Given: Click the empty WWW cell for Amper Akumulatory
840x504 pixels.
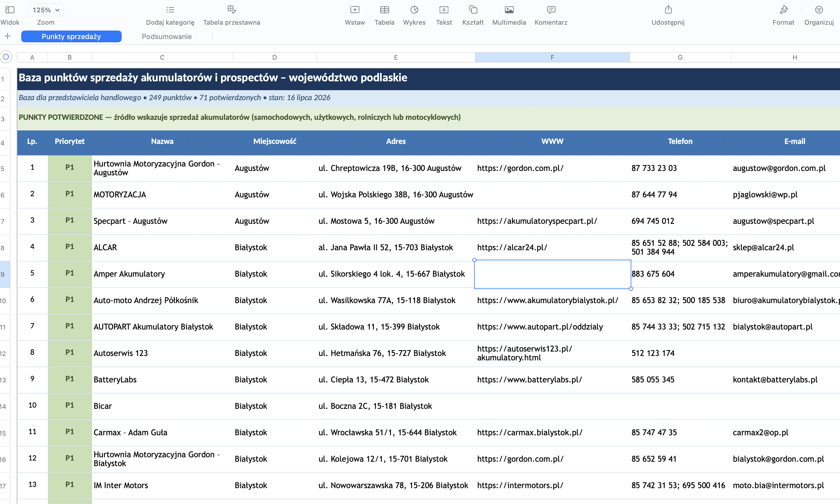Looking at the screenshot, I should tap(553, 274).
